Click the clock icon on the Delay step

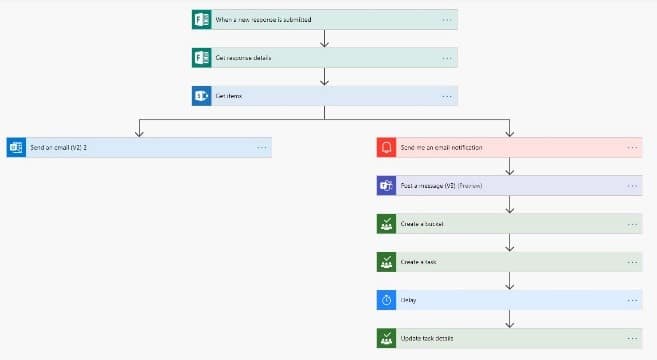tap(386, 300)
